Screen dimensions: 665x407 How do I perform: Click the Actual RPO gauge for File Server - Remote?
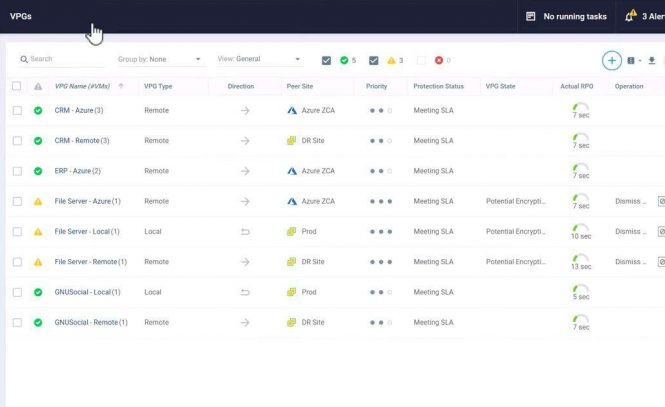pyautogui.click(x=581, y=260)
